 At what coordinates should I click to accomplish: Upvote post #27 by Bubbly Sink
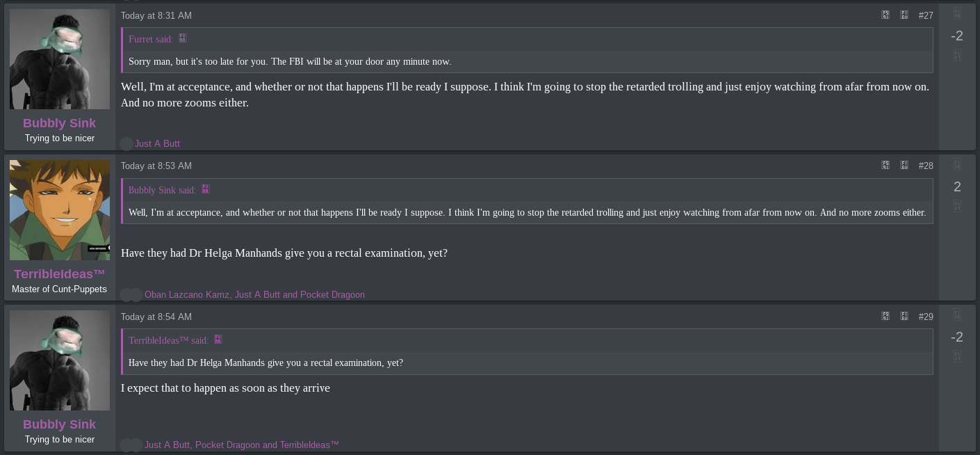tap(957, 13)
